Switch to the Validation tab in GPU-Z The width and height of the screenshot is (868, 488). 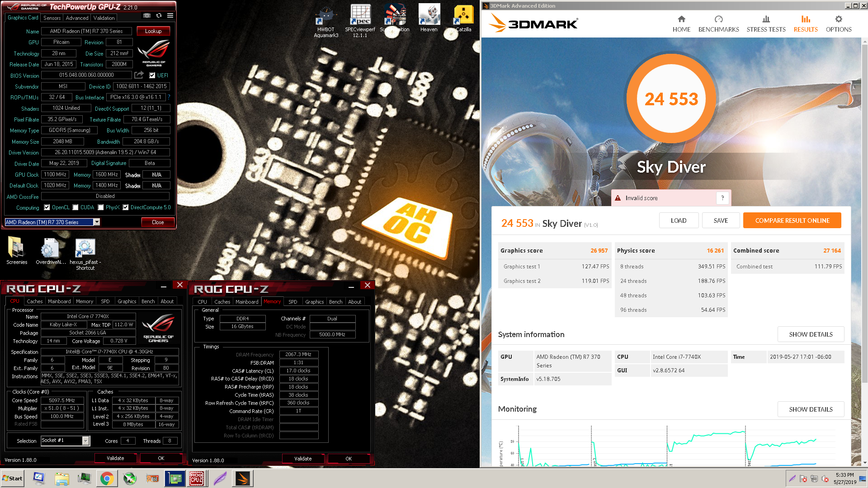[104, 18]
